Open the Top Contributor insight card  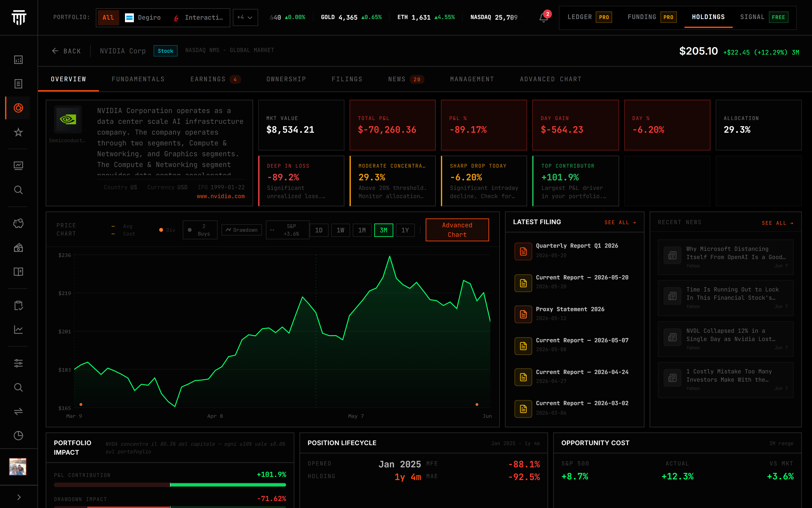tap(575, 181)
